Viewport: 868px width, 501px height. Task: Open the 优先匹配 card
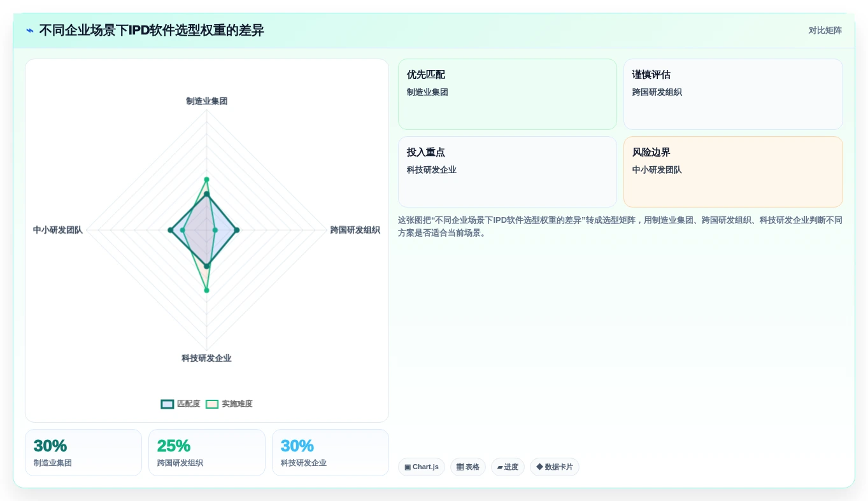pyautogui.click(x=508, y=94)
